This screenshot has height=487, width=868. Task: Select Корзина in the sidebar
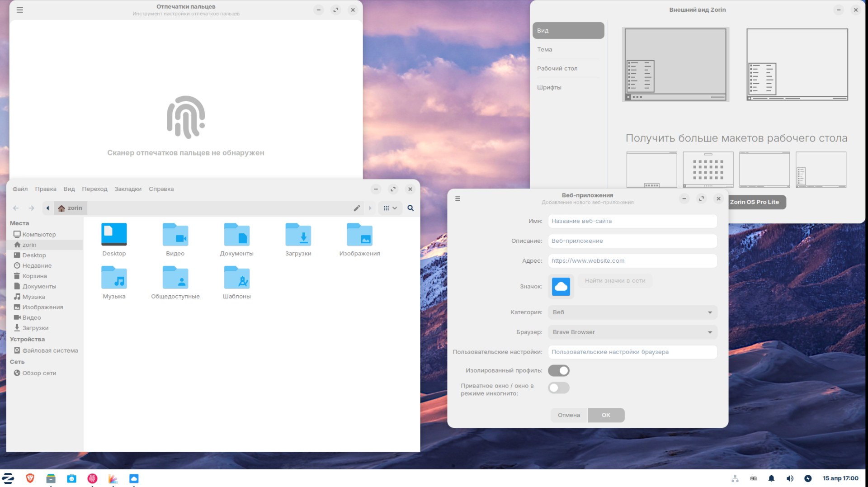coord(34,276)
